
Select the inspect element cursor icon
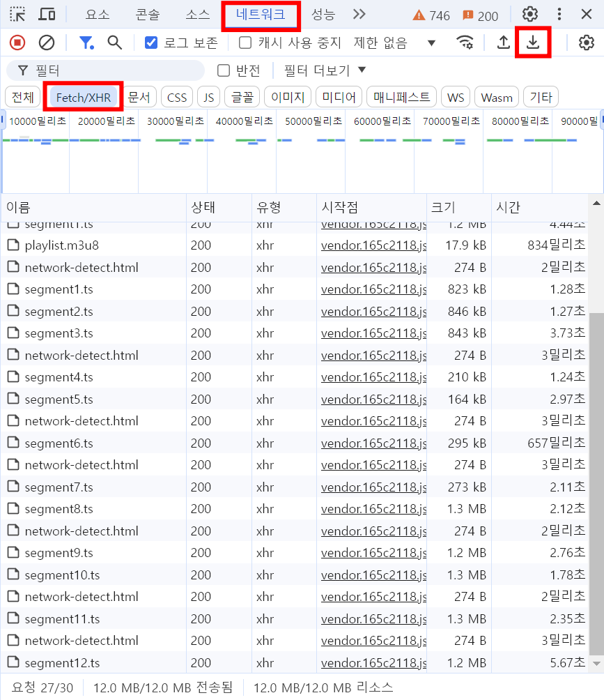pos(15,14)
